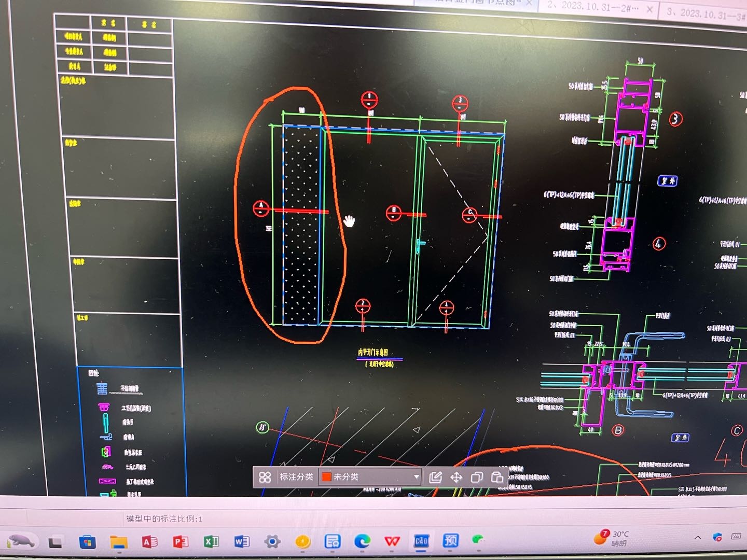
Task: Open WeChat from the taskbar
Action: [478, 540]
